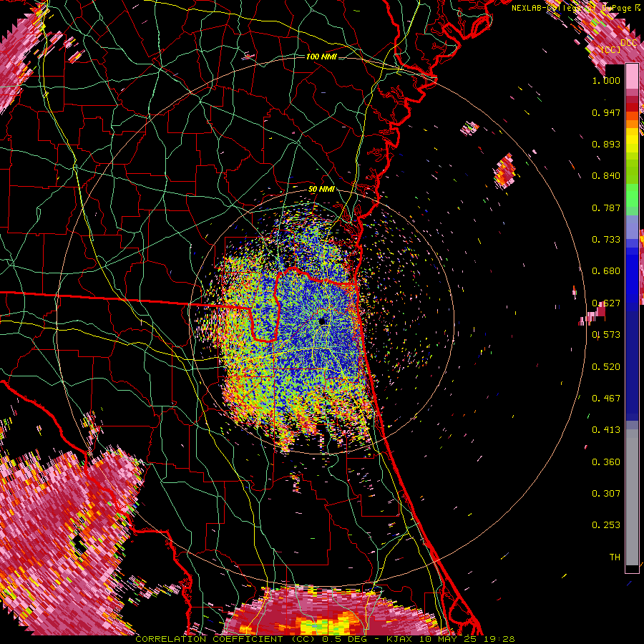This screenshot has width=644, height=644.
Task: Select the 0.733 value on the color scale
Action: click(x=606, y=240)
